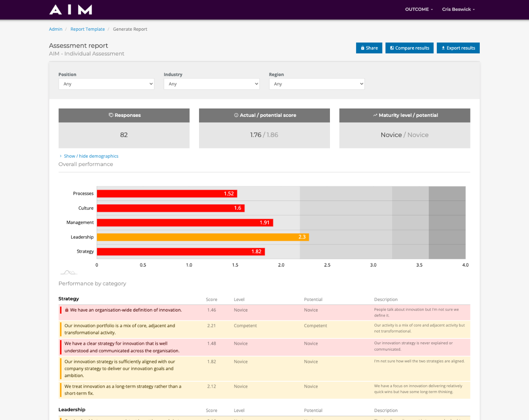Open the OUTCOME menu in the top bar
Screen dimensions: 529x420
point(418,9)
